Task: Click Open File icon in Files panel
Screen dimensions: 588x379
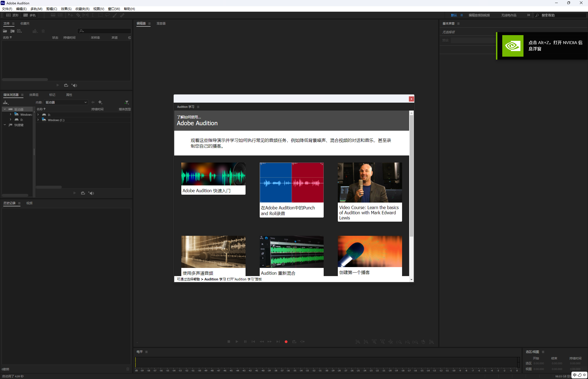Action: pos(5,31)
